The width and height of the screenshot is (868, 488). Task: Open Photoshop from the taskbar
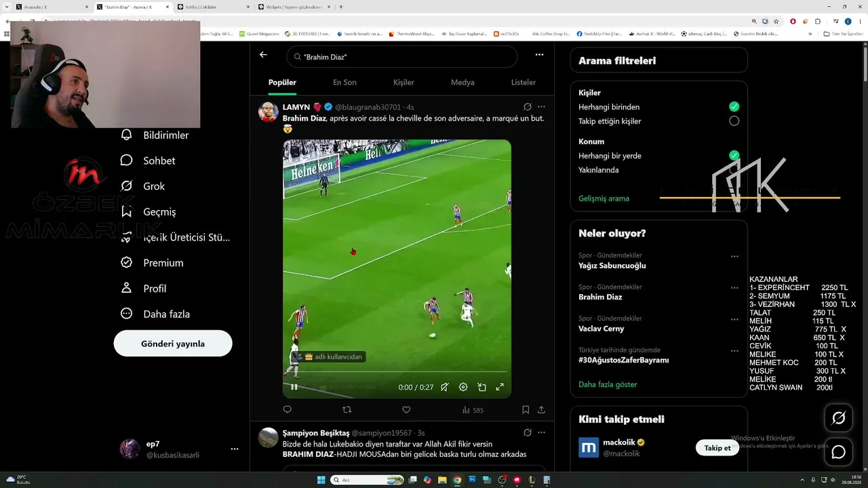click(472, 480)
